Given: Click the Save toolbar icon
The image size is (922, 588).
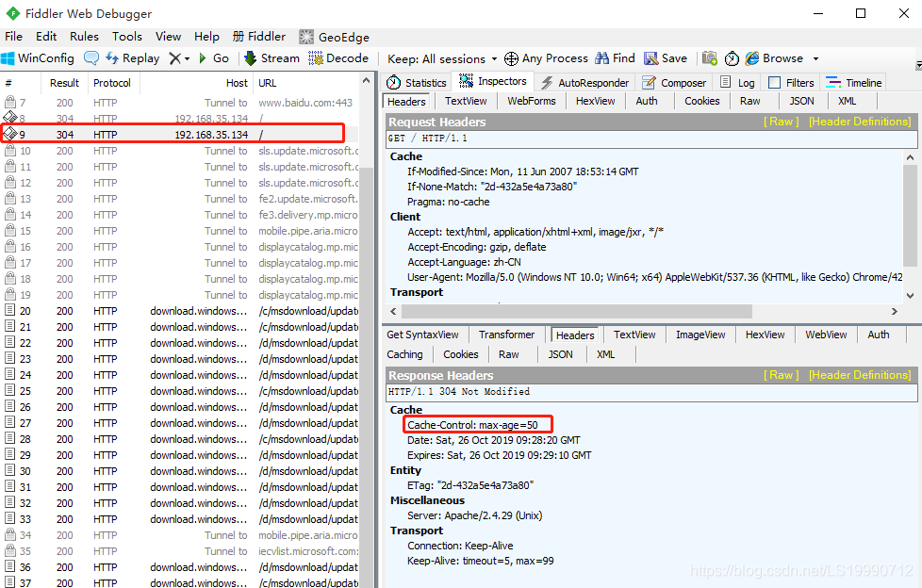Looking at the screenshot, I should [x=650, y=58].
